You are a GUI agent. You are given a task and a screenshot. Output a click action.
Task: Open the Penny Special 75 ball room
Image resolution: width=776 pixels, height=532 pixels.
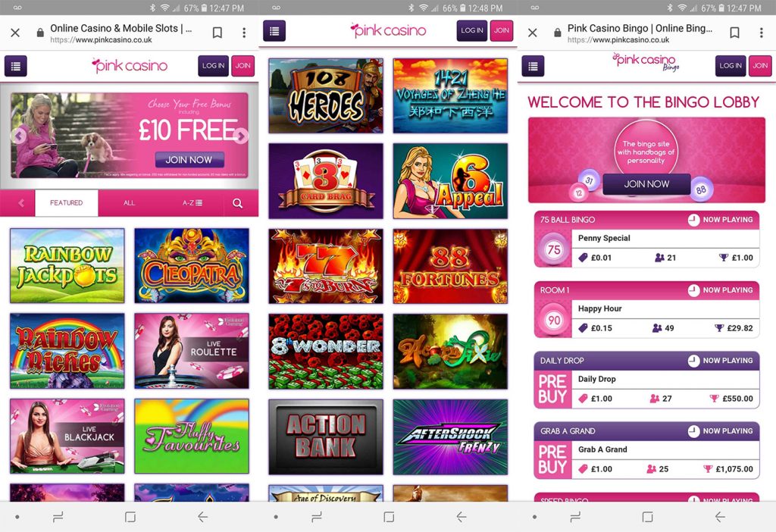[x=647, y=239]
